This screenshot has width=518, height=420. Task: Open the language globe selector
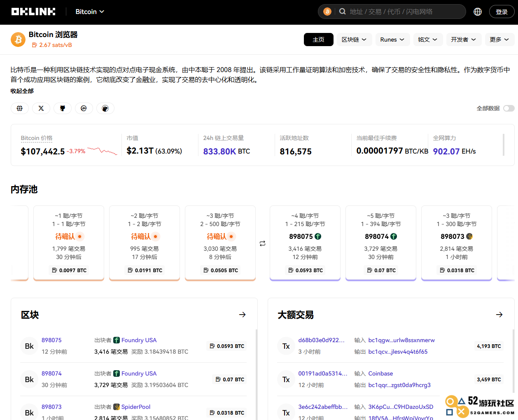[478, 12]
